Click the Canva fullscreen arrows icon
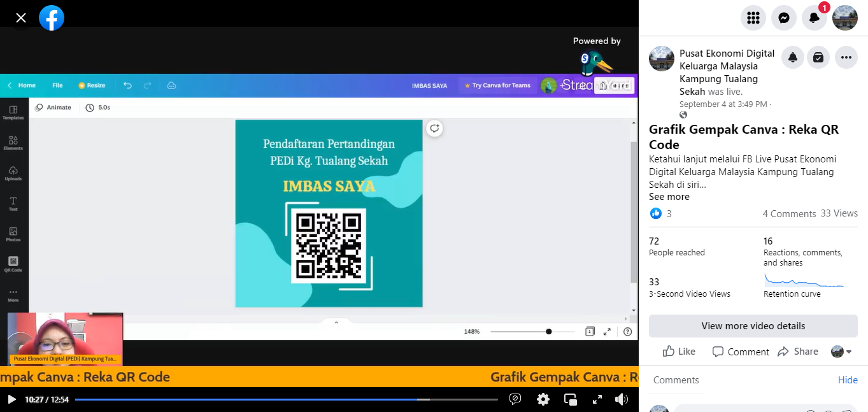868x412 pixels. point(608,332)
